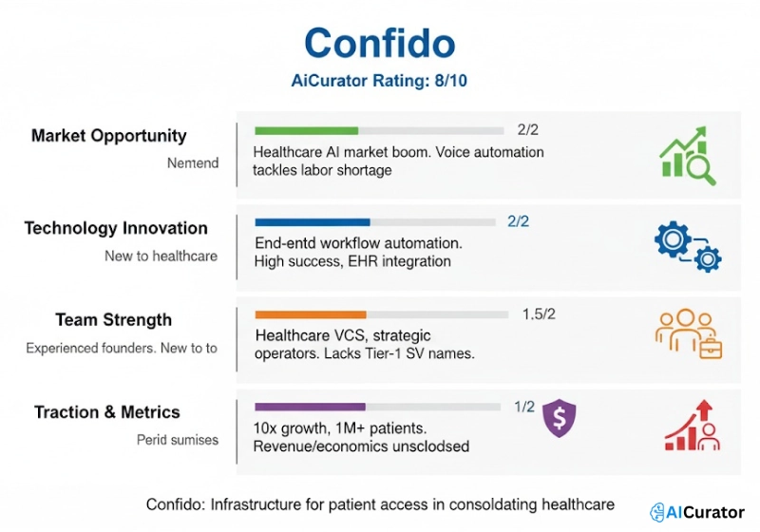
Task: Click the Confido infrastructure caption text
Action: 380,504
